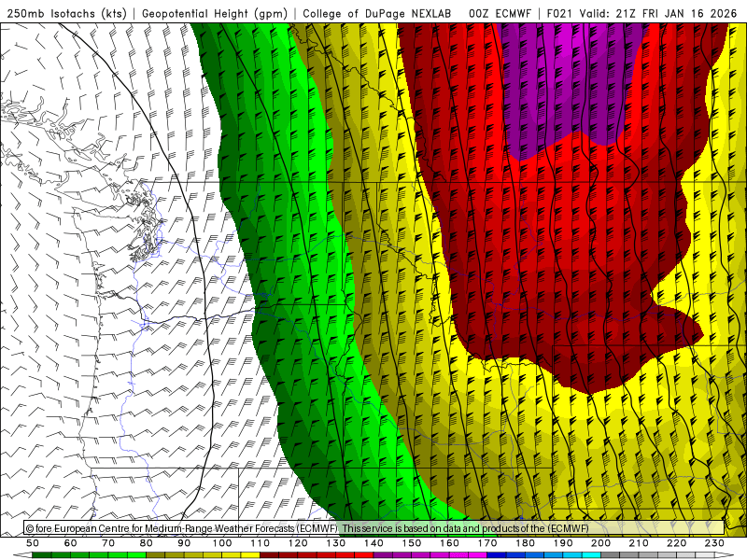Click 'Valid: 21Z FRI JAN 16 2026' text
This screenshot has width=747, height=560.
(658, 14)
